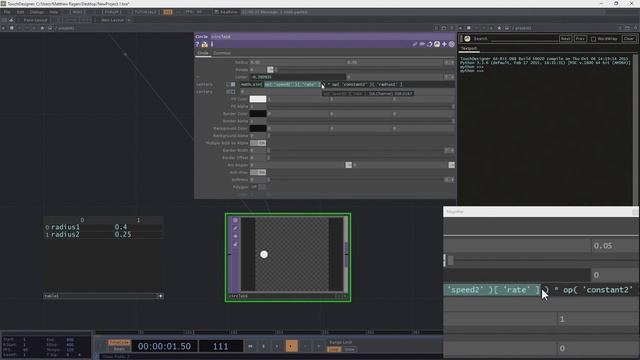This screenshot has height=360, width=640.
Task: Open the Python help icon in parameter dialog
Action: 204,44
